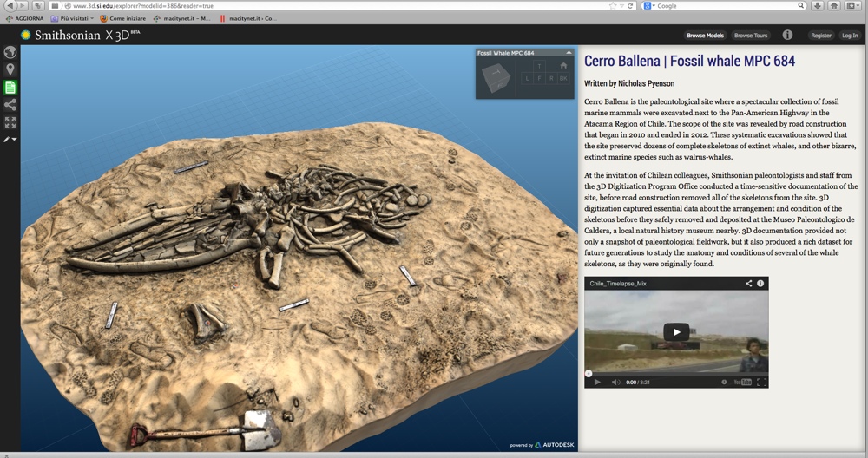
Task: Click the Log In button
Action: [x=850, y=36]
